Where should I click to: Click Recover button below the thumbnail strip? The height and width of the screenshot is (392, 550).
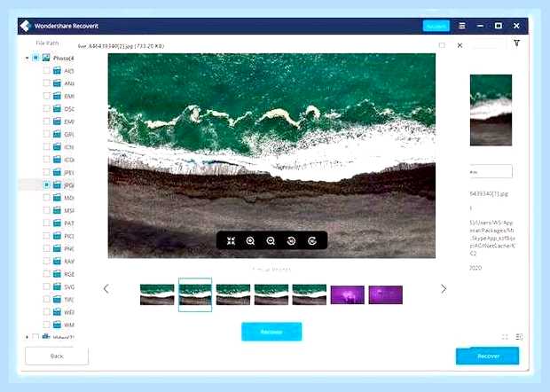[x=271, y=332]
